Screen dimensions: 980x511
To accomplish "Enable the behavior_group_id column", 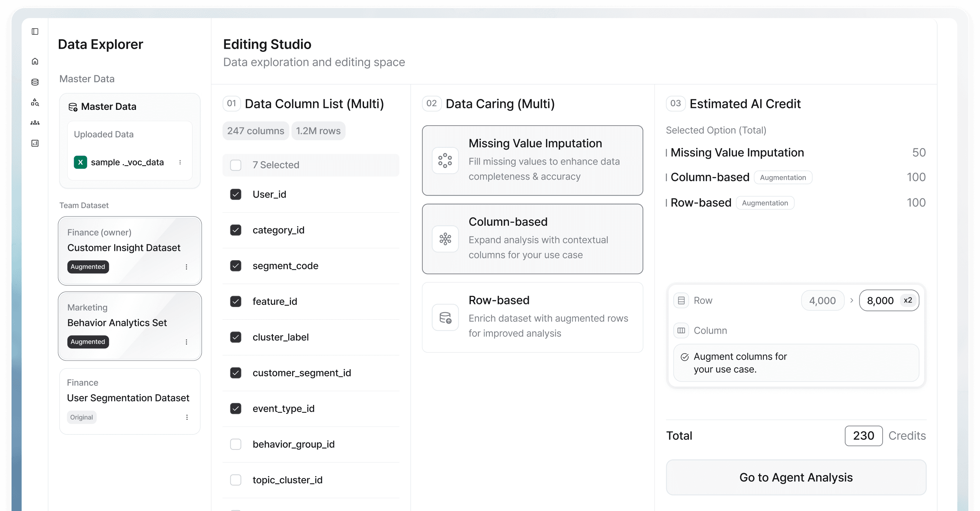I will click(x=236, y=444).
